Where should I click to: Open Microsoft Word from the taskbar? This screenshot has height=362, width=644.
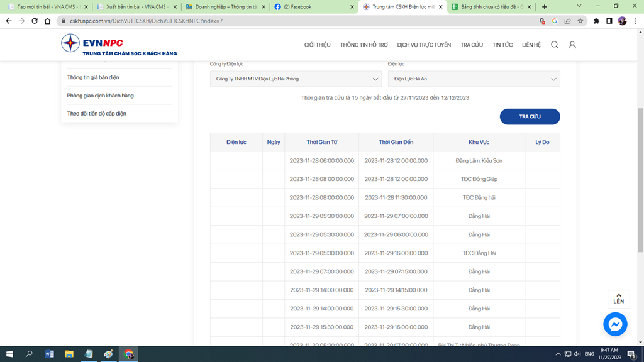coord(50,354)
